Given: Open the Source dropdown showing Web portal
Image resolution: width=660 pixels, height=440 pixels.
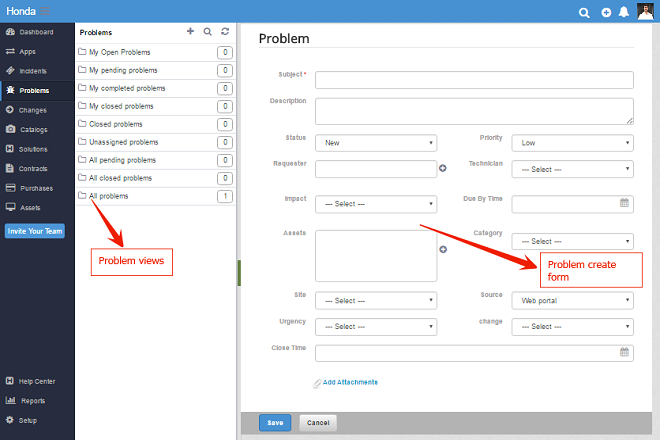Looking at the screenshot, I should pyautogui.click(x=572, y=301).
